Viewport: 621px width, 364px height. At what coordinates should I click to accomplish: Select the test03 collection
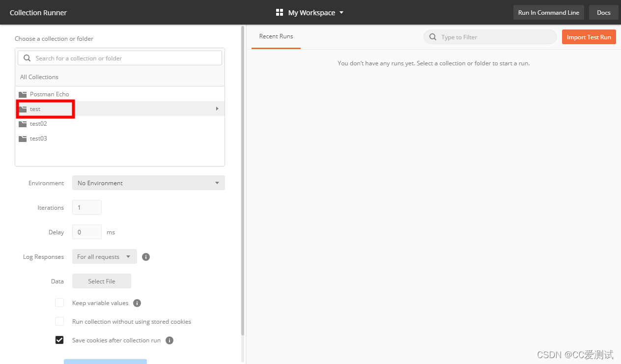pyautogui.click(x=120, y=138)
